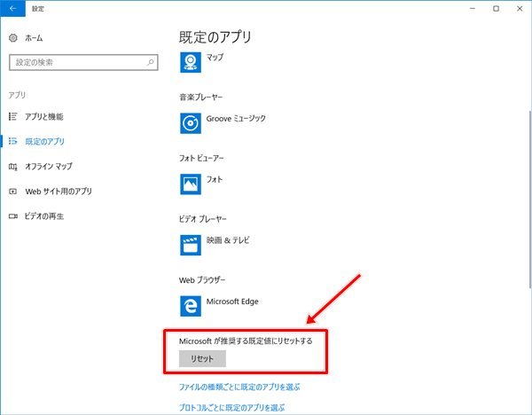Select Web サイト用のアプリ in the sidebar

59,192
